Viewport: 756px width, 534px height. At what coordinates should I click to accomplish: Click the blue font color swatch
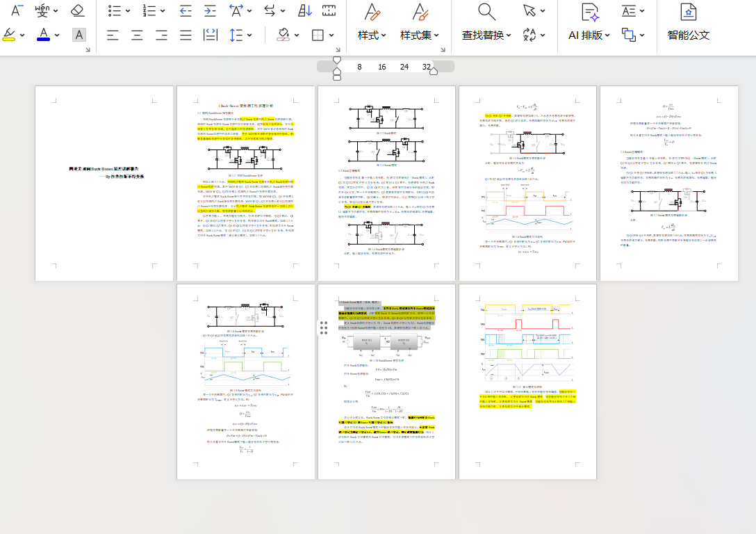coord(43,35)
